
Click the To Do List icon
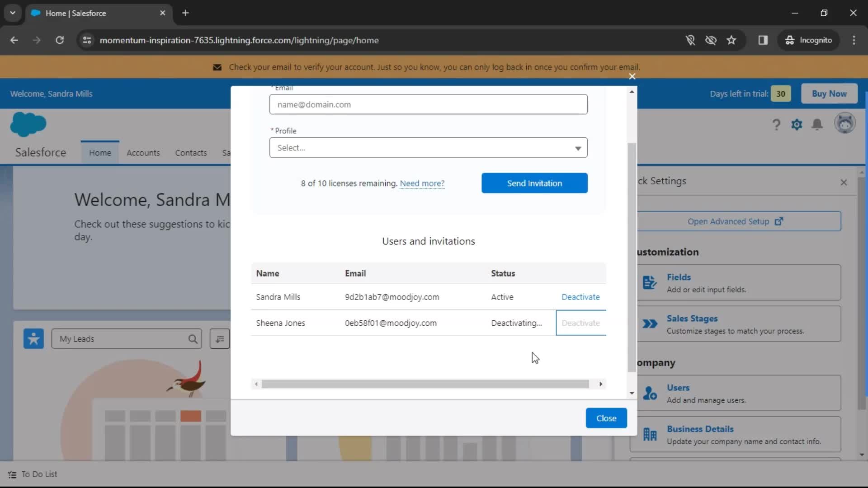[12, 474]
